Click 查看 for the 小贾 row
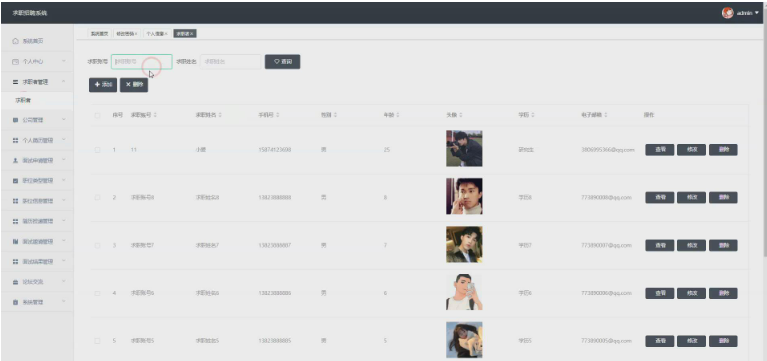The height and width of the screenshot is (361, 767). point(660,150)
